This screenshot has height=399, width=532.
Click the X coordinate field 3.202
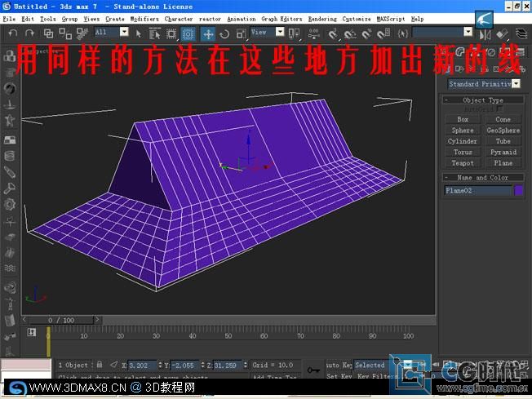(142, 366)
